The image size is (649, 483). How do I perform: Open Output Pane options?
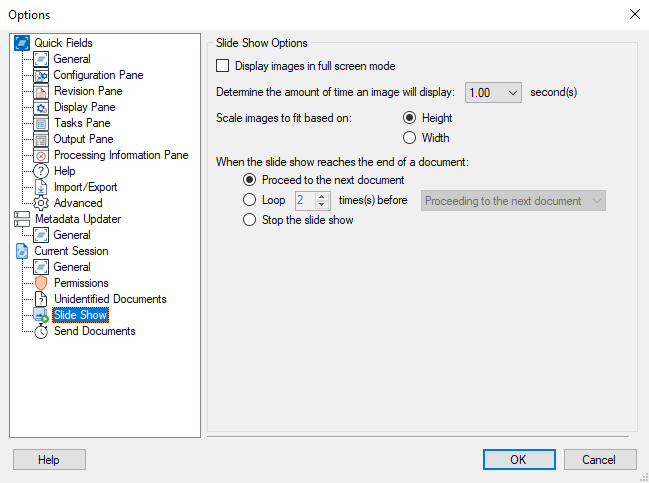point(83,139)
